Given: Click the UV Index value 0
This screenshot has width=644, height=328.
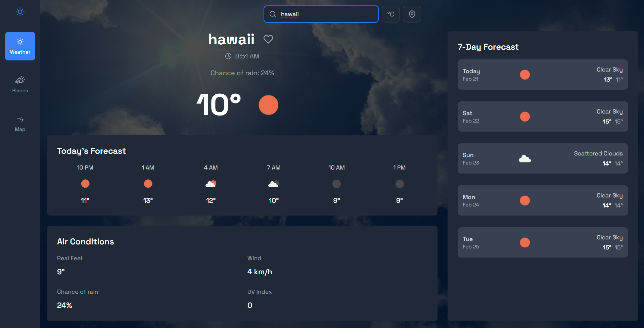Looking at the screenshot, I should [x=250, y=305].
